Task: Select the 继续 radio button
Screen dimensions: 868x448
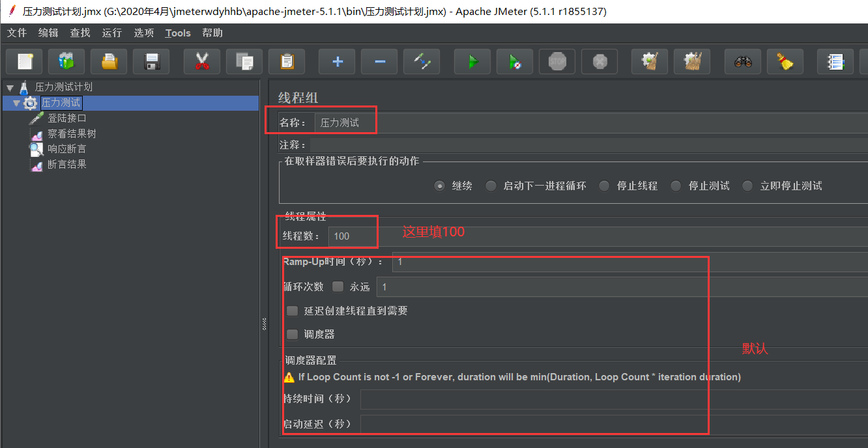Action: pyautogui.click(x=440, y=186)
